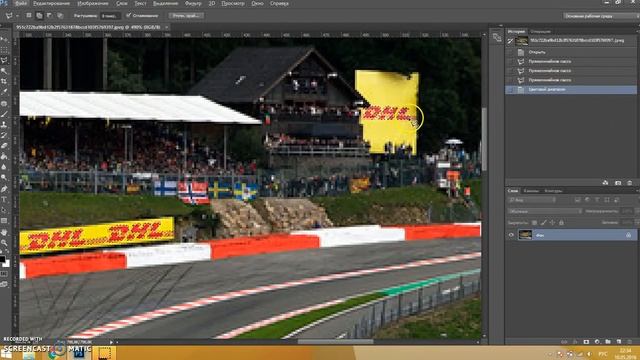
Task: Select the Цветовой диапазон history state
Action: pos(571,89)
